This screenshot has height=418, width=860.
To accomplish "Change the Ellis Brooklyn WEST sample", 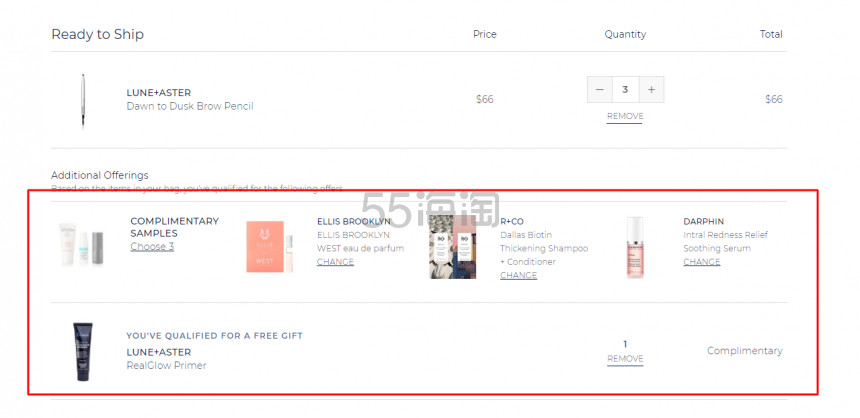I will 335,262.
